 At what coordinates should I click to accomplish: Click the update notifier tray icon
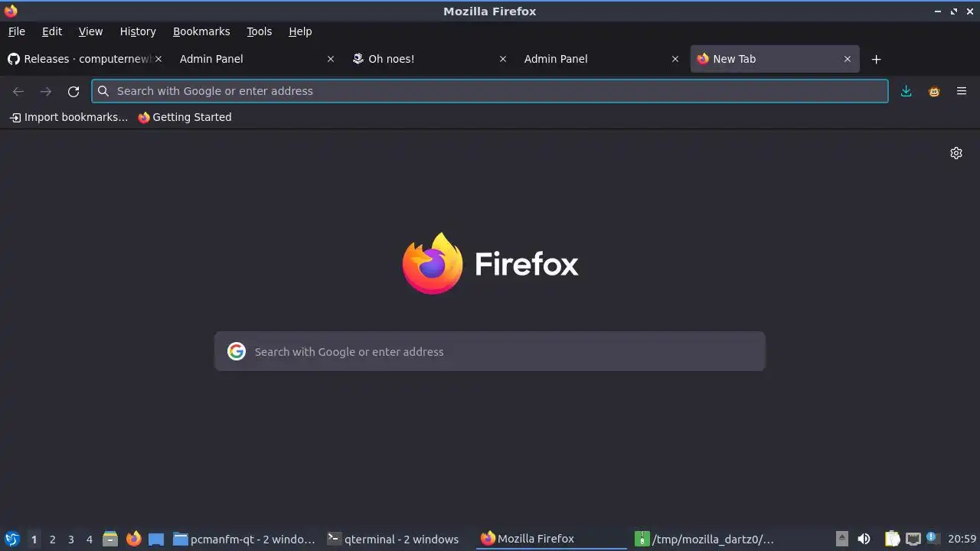[x=932, y=538]
